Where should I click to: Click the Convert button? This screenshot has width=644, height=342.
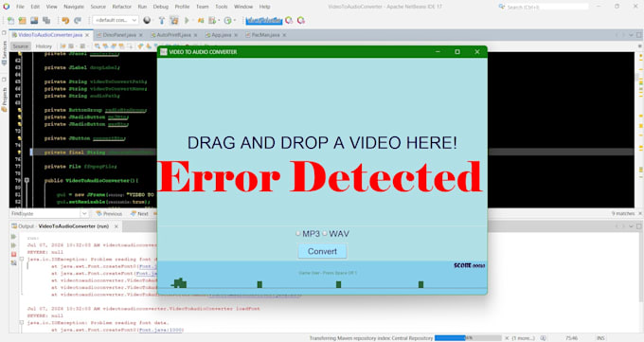click(322, 251)
